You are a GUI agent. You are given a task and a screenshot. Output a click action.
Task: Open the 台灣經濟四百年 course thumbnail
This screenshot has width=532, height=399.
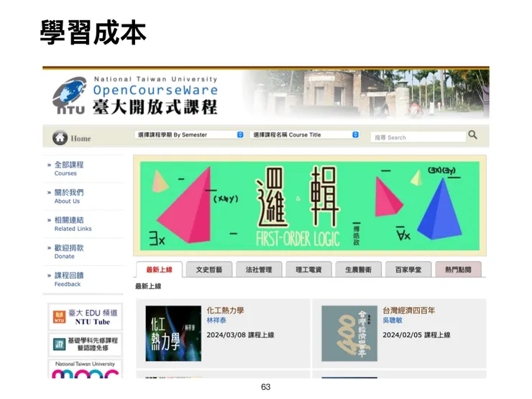(x=349, y=333)
